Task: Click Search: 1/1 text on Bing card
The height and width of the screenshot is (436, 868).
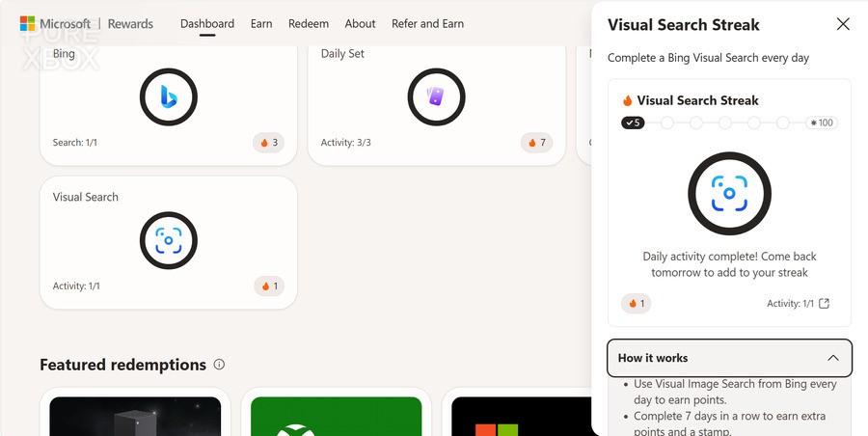Action: pyautogui.click(x=74, y=143)
